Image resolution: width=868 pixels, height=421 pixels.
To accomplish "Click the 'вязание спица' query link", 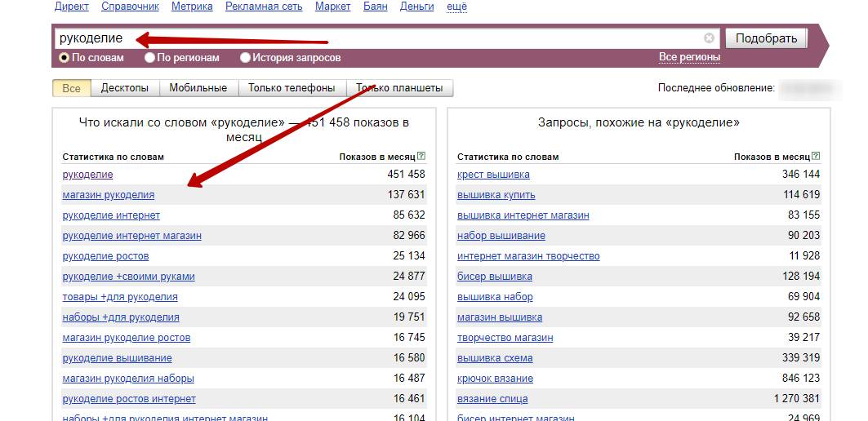I will click(x=492, y=399).
